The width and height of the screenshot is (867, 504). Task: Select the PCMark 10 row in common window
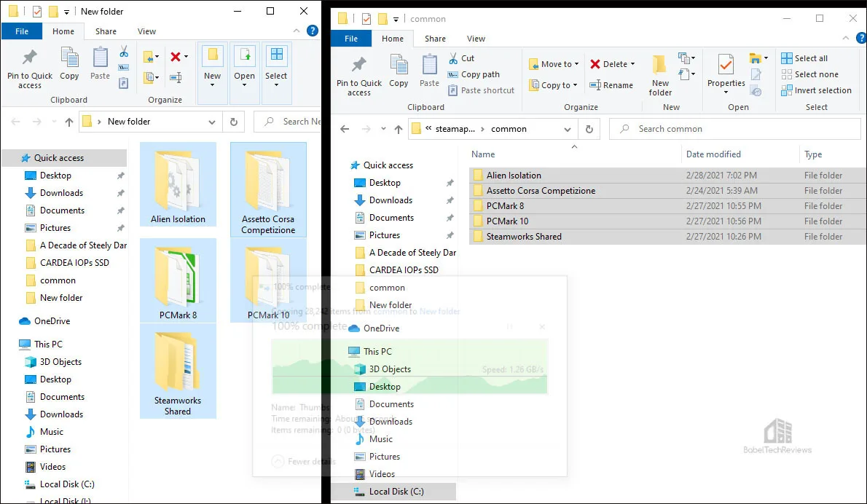[x=668, y=221]
